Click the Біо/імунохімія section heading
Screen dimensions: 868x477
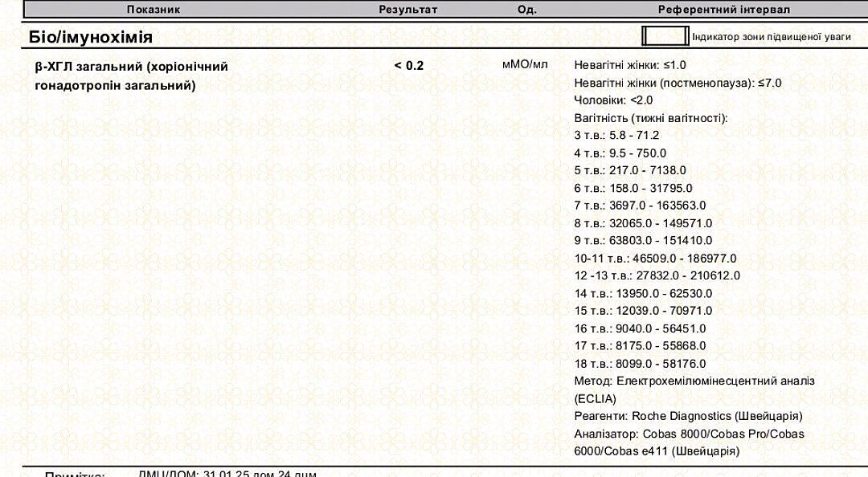pos(91,37)
